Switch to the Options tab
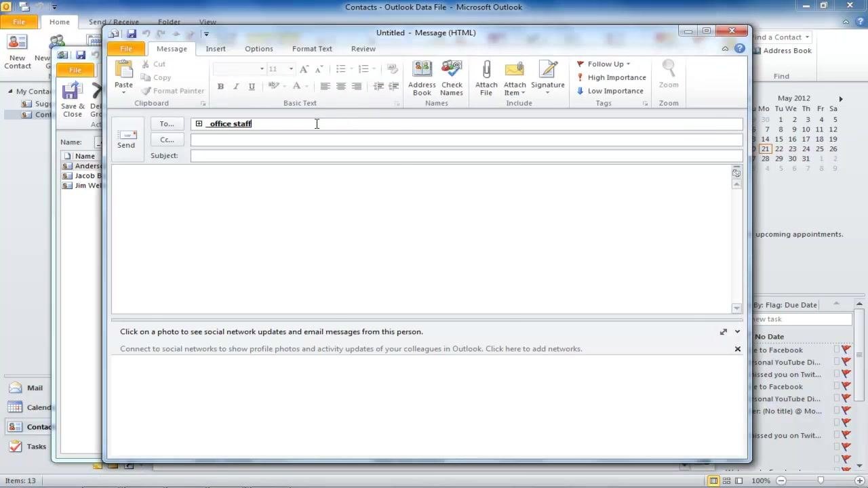 click(259, 49)
